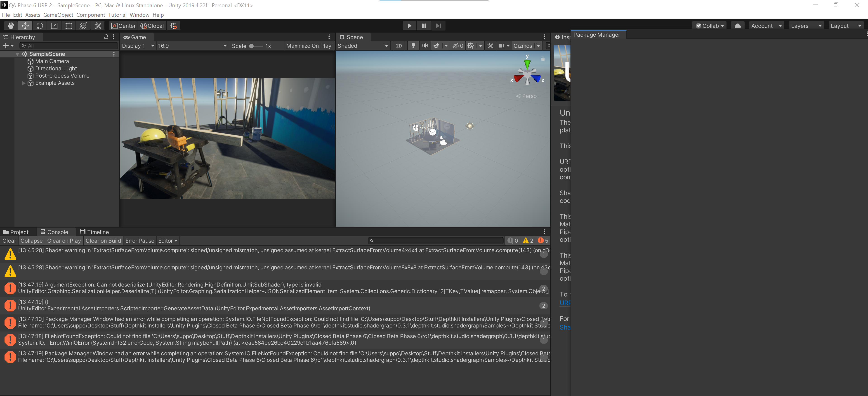The image size is (868, 396).
Task: Click the Step frame button
Action: click(438, 26)
